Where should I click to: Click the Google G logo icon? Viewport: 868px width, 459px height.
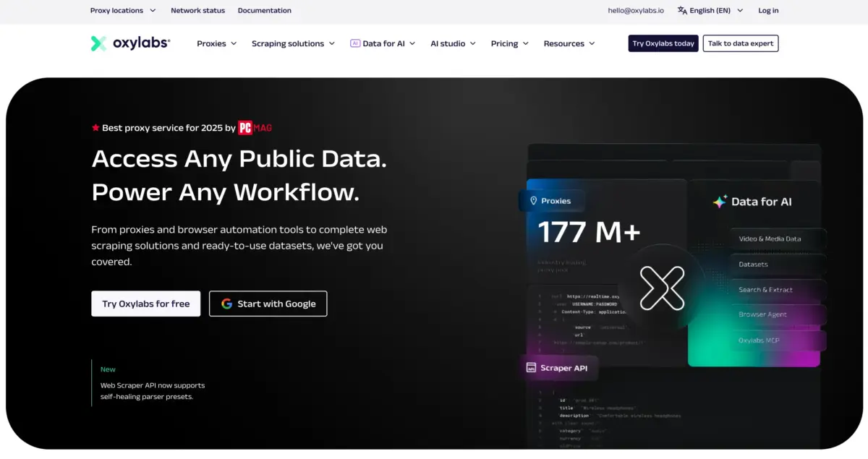point(226,304)
